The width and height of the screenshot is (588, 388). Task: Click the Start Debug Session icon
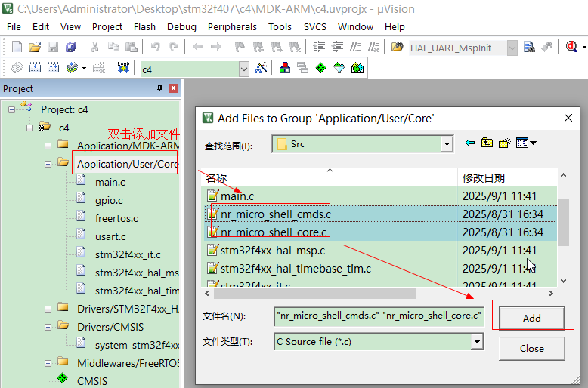(x=571, y=48)
